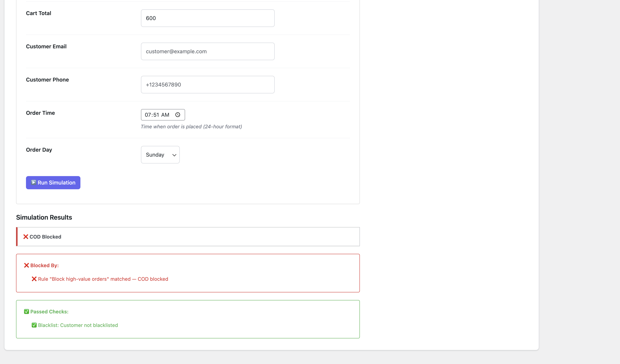Click the X beside the high-value orders rule
This screenshot has height=364, width=620.
point(34,279)
